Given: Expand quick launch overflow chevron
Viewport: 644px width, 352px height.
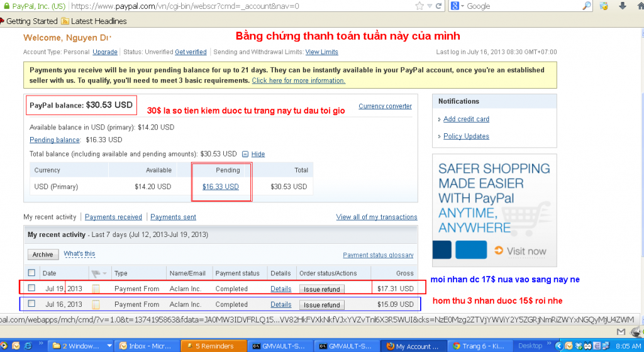Looking at the screenshot, I should coord(41,343).
